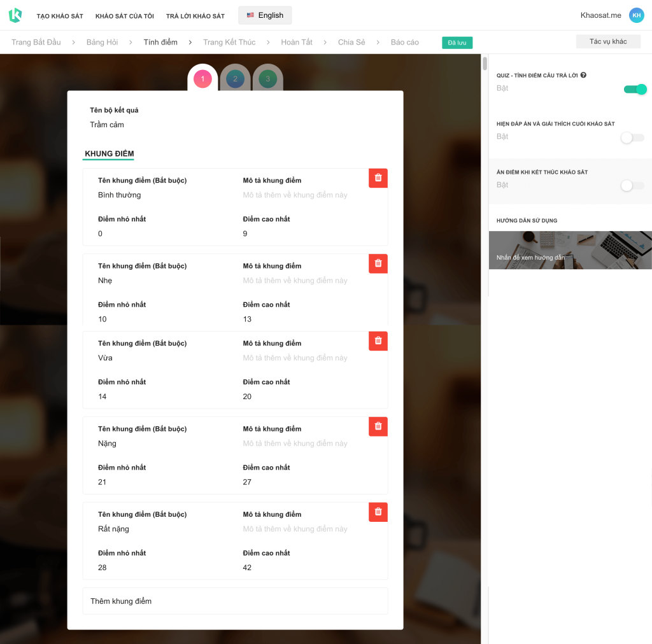Open the KH user avatar menu

click(636, 15)
